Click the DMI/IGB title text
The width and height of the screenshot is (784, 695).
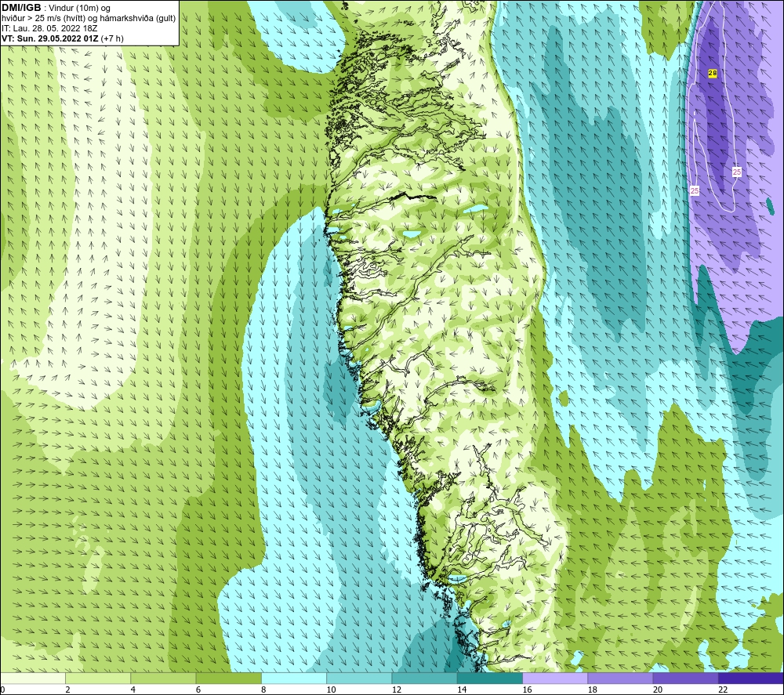coord(21,8)
